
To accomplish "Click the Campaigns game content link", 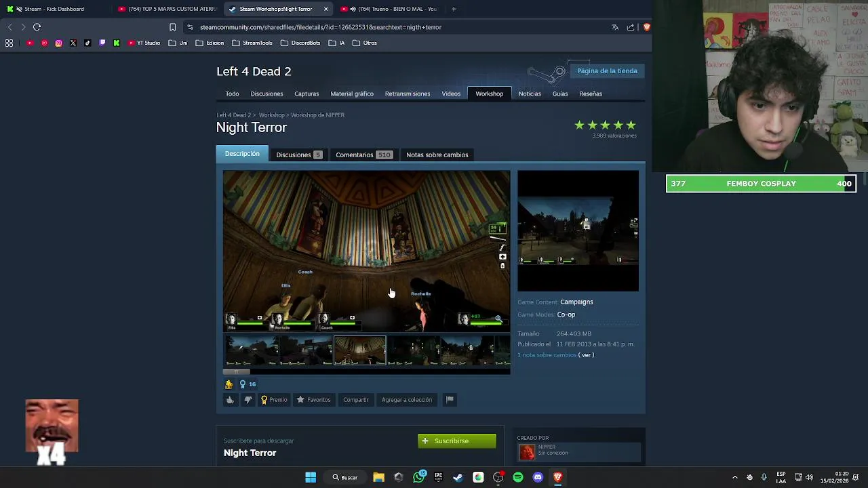I will [x=576, y=302].
